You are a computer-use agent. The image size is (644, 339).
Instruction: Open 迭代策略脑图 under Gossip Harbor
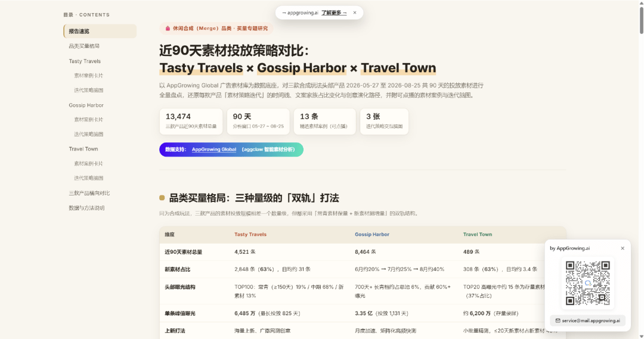click(x=88, y=134)
